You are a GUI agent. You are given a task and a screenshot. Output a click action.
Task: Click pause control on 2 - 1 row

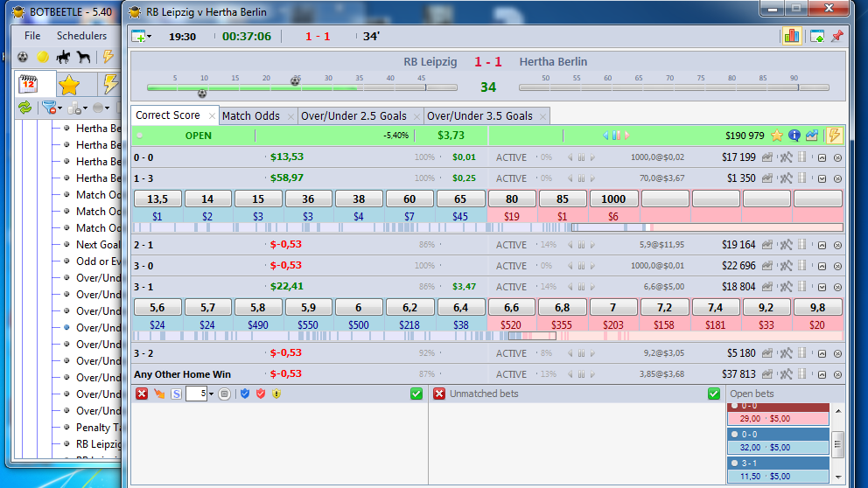point(581,245)
